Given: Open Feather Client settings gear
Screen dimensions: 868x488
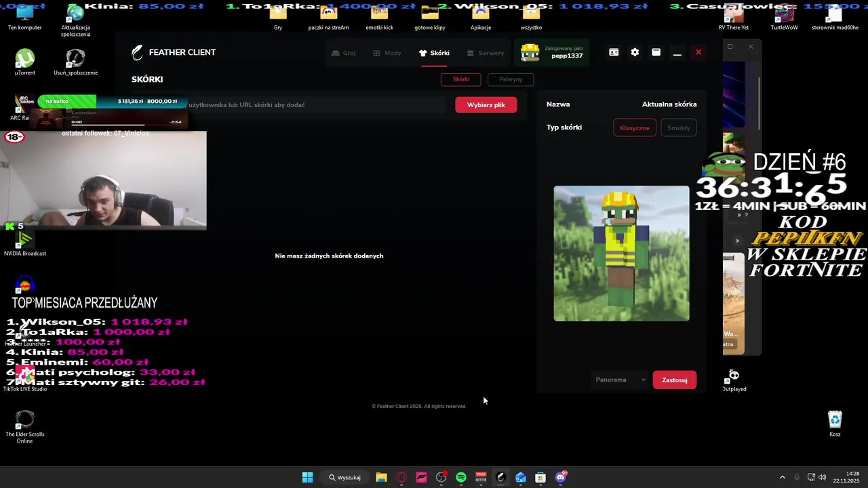Looking at the screenshot, I should pyautogui.click(x=635, y=52).
